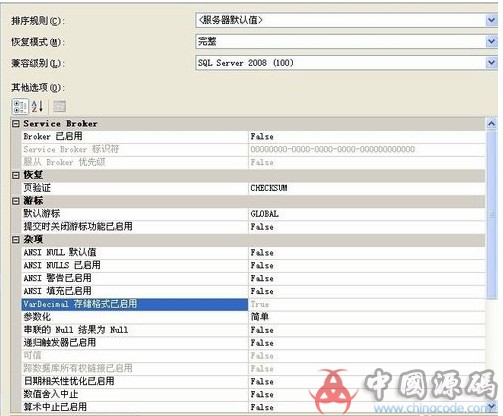
Task: Click the vertical scrollbar thumb
Action: tap(492, 215)
